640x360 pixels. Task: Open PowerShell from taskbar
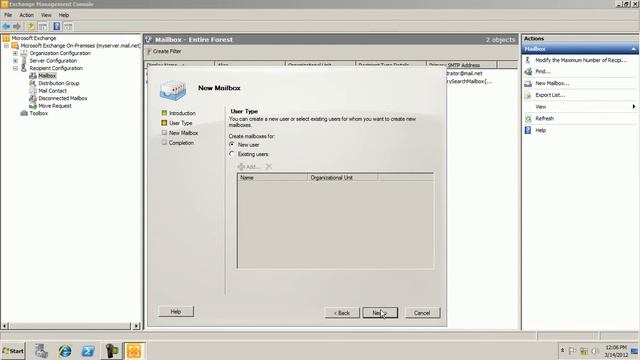pyautogui.click(x=88, y=351)
